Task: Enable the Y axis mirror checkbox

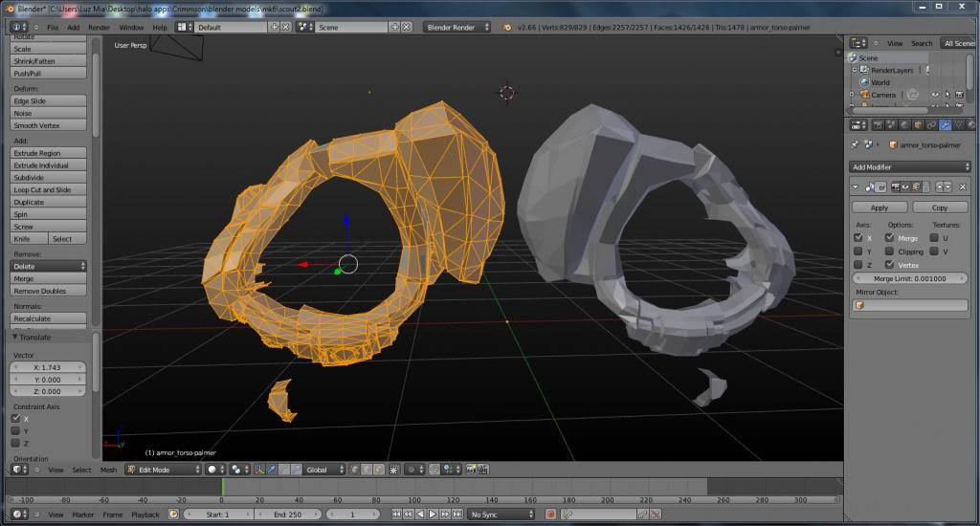Action: point(858,252)
